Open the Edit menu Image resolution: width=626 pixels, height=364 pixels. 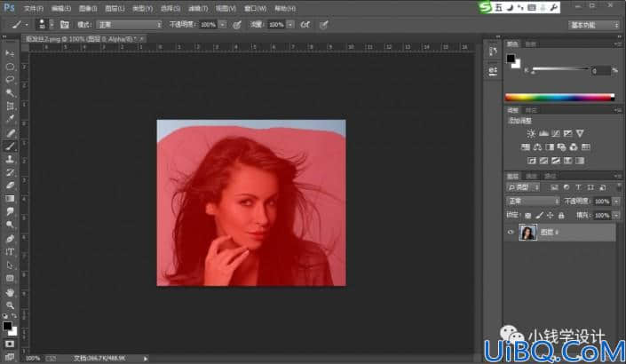(x=60, y=8)
